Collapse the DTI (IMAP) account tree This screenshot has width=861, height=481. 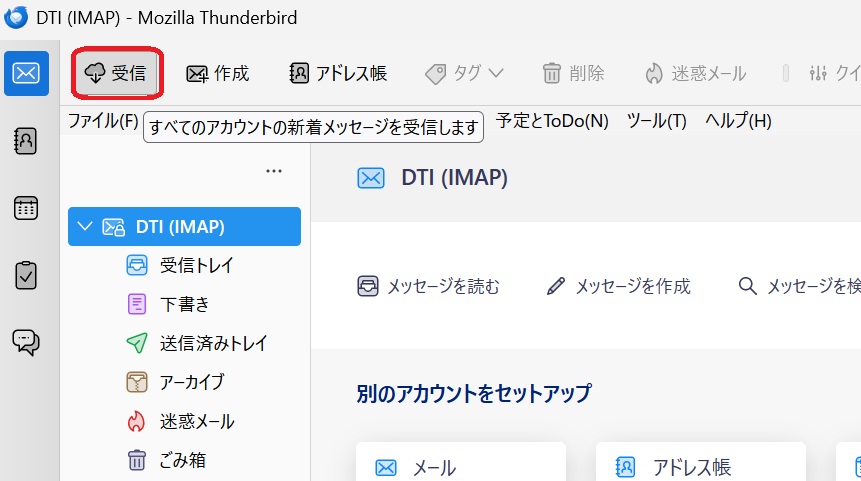(x=85, y=226)
